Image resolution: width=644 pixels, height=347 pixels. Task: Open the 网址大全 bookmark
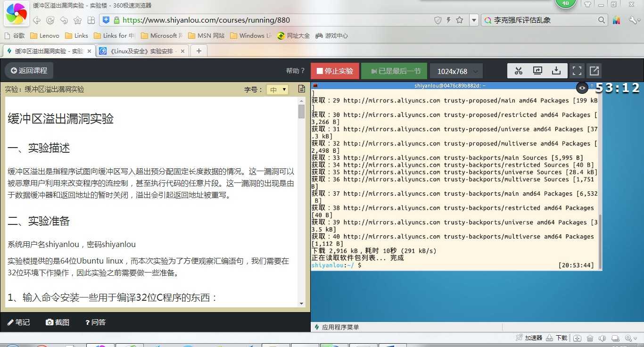point(293,35)
